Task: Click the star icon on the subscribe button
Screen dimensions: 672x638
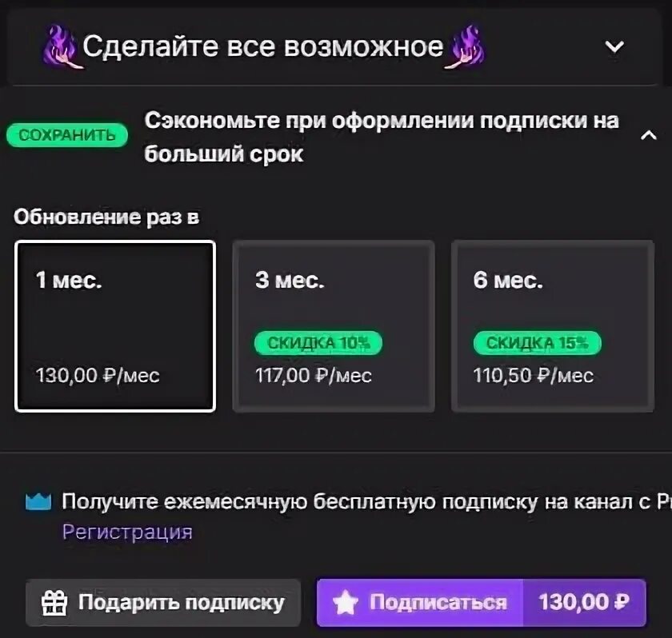Action: (x=346, y=603)
